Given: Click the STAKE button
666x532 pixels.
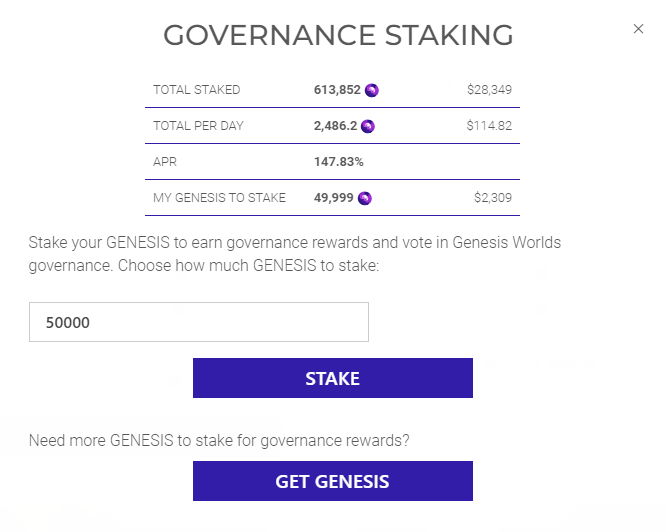Looking at the screenshot, I should [332, 379].
